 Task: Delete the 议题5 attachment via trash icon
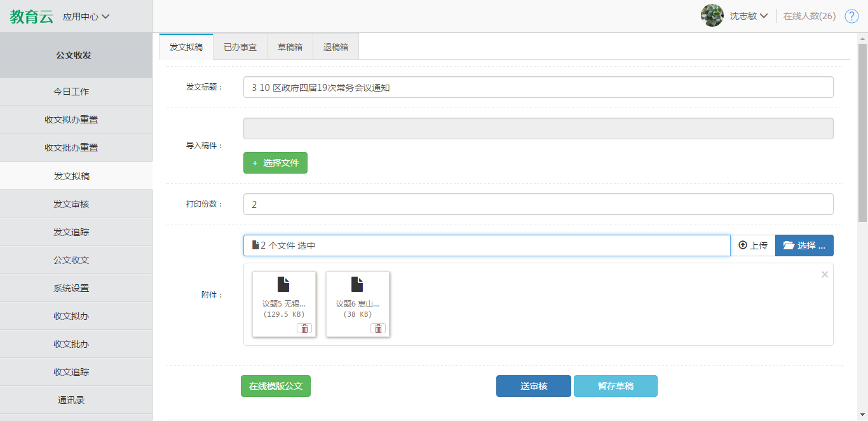(304, 328)
